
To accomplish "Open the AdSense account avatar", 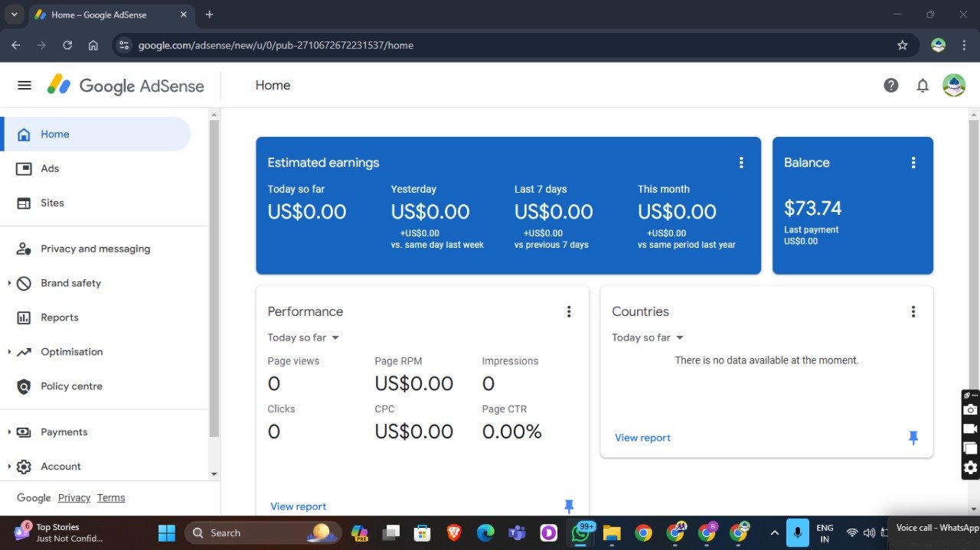I will pyautogui.click(x=954, y=85).
